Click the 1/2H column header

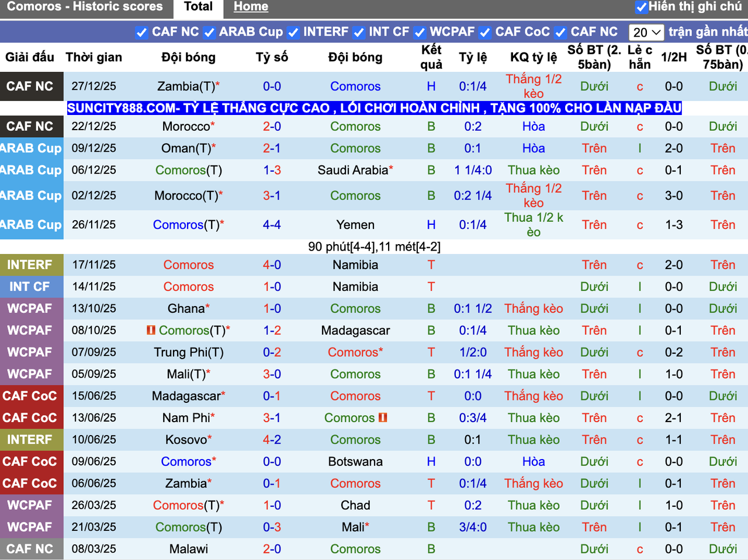(x=674, y=57)
